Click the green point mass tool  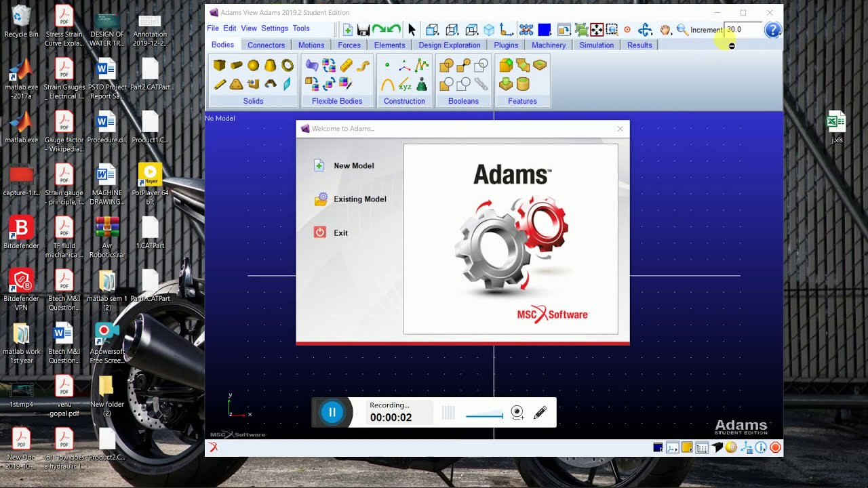coord(422,84)
